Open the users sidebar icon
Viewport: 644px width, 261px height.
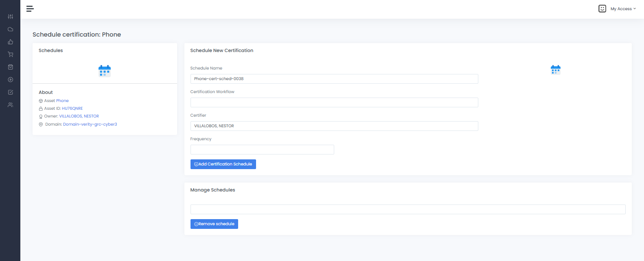coord(11,105)
